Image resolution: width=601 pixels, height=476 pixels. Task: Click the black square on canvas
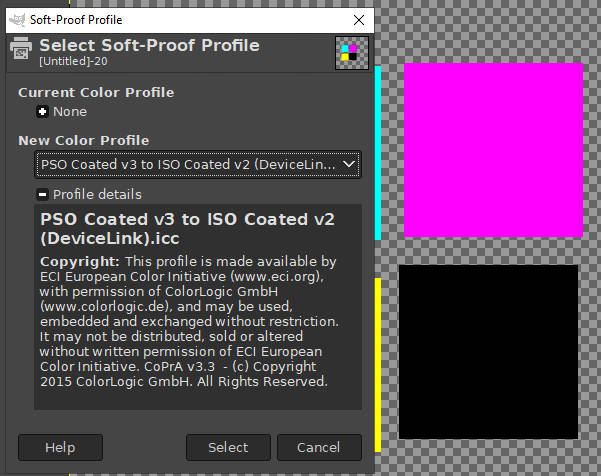pos(488,352)
